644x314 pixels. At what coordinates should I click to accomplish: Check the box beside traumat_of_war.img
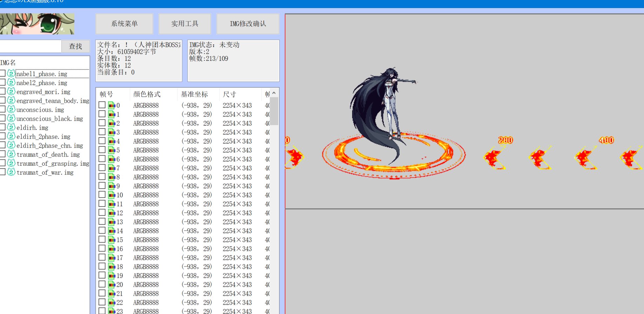point(2,172)
